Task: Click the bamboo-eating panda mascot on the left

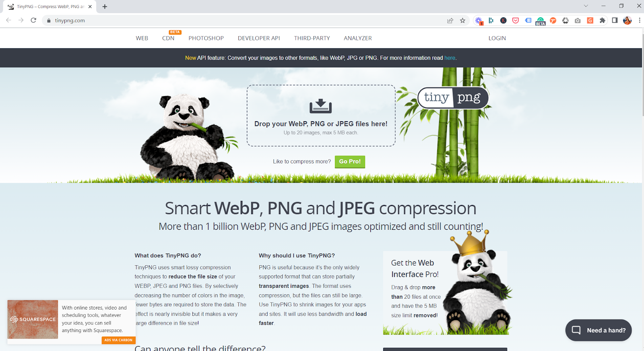Action: point(188,137)
